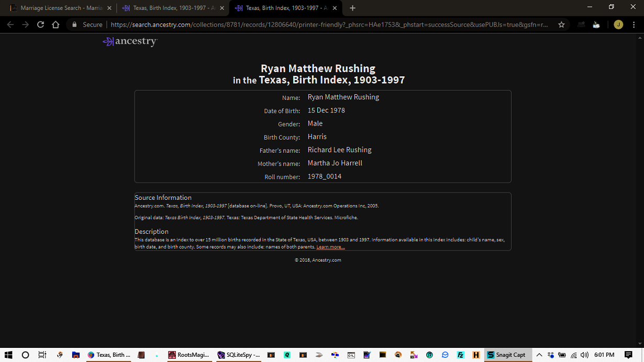Image resolution: width=644 pixels, height=362 pixels.
Task: Reload the current page
Action: (40, 25)
